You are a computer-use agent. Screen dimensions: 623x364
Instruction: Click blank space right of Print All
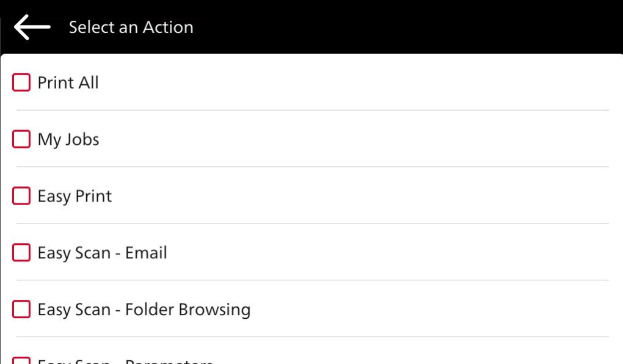pos(366,82)
